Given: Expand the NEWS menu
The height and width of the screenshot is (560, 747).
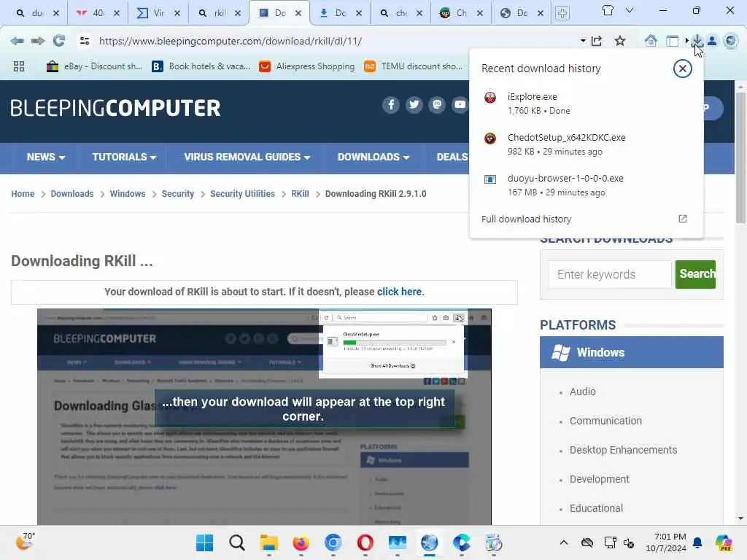Looking at the screenshot, I should pyautogui.click(x=46, y=157).
